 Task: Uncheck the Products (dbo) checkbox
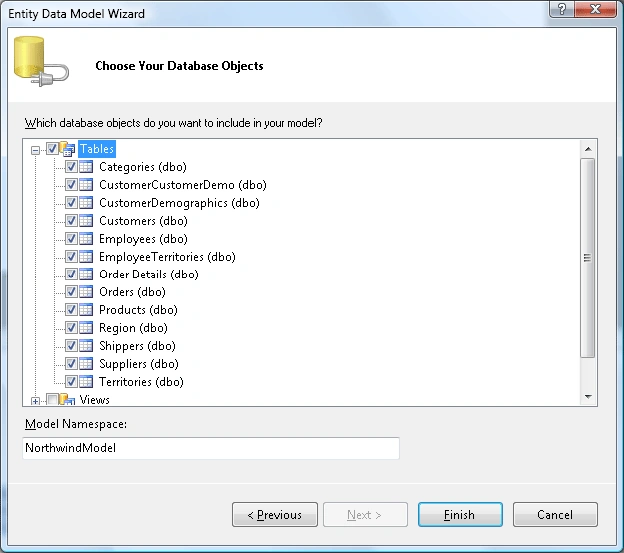[71, 310]
